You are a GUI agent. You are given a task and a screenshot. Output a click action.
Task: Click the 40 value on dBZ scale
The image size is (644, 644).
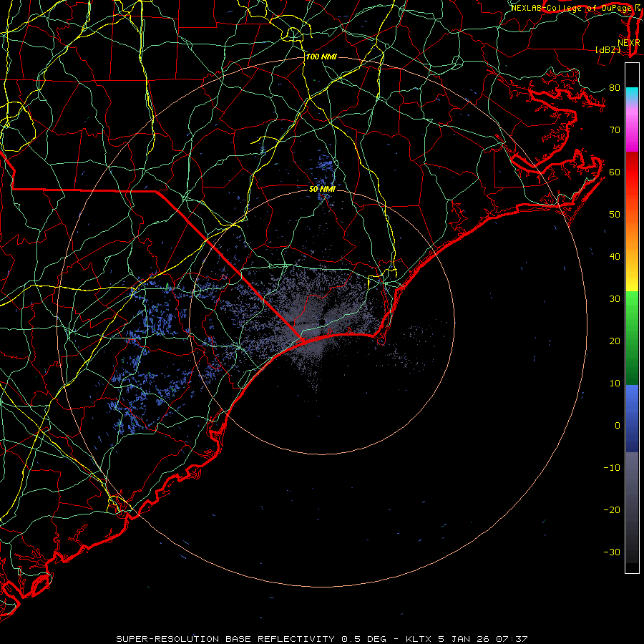(x=615, y=257)
